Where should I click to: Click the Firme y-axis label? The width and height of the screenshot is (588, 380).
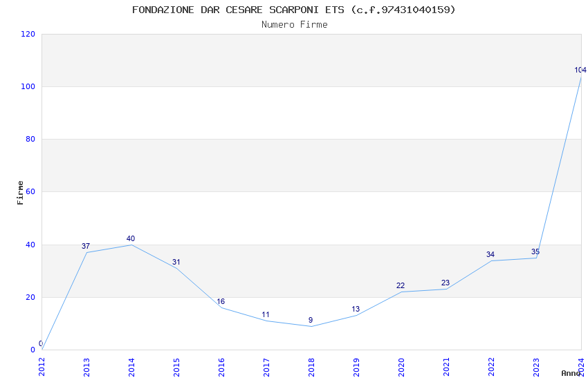pos(20,193)
